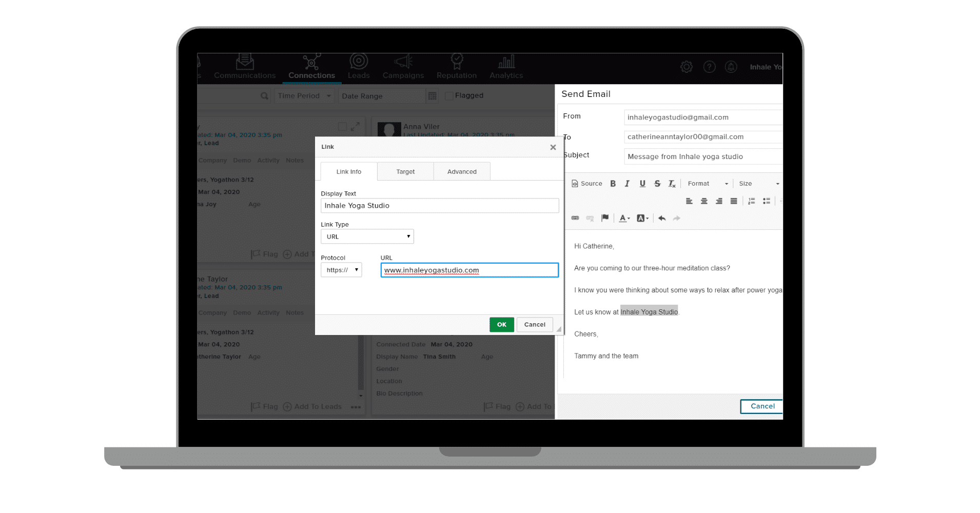This screenshot has width=980, height=513.
Task: Insert an anchor with the flag icon
Action: point(605,218)
